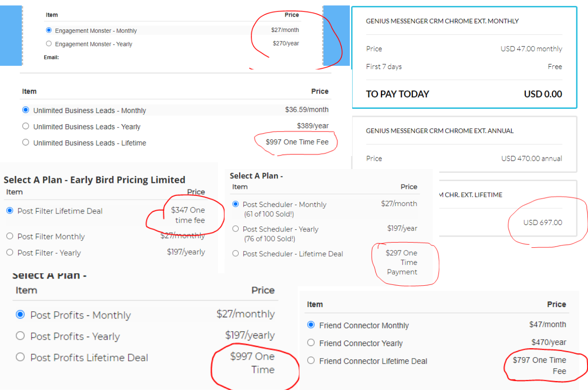Click the $27/month price for Post Scheduler

(x=399, y=204)
